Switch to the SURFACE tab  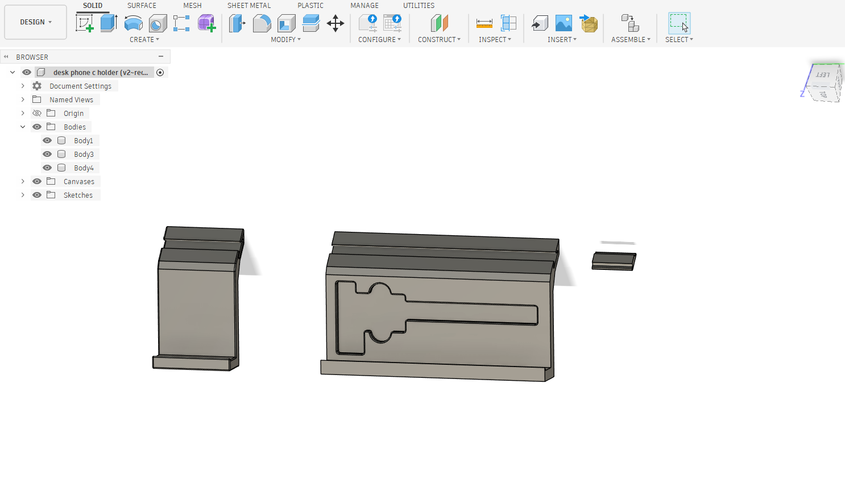(x=142, y=6)
